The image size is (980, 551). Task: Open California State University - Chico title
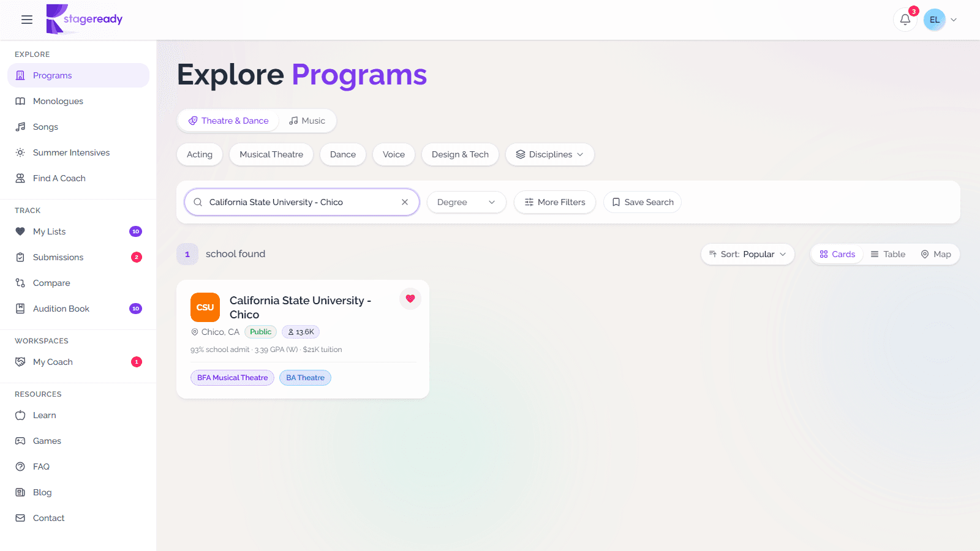coord(300,307)
